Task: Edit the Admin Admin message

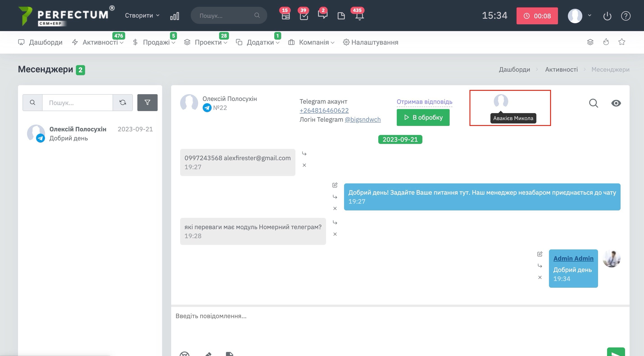Action: 540,254
